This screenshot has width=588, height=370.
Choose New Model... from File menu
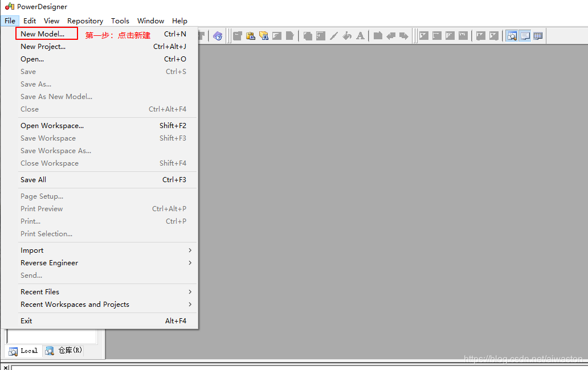(100, 34)
